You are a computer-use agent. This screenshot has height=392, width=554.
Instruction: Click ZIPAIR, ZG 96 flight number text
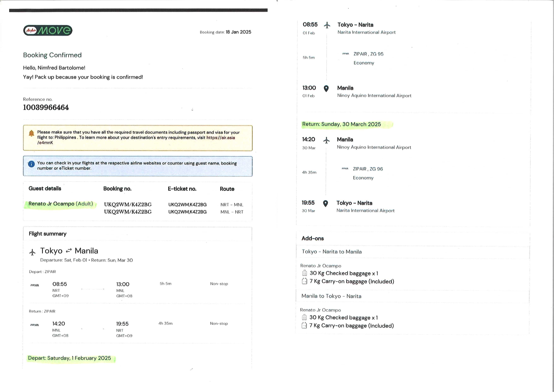point(368,169)
